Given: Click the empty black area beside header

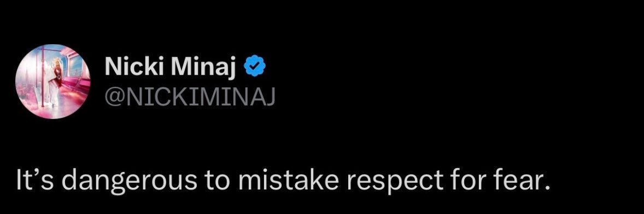Looking at the screenshot, I should 452,82.
